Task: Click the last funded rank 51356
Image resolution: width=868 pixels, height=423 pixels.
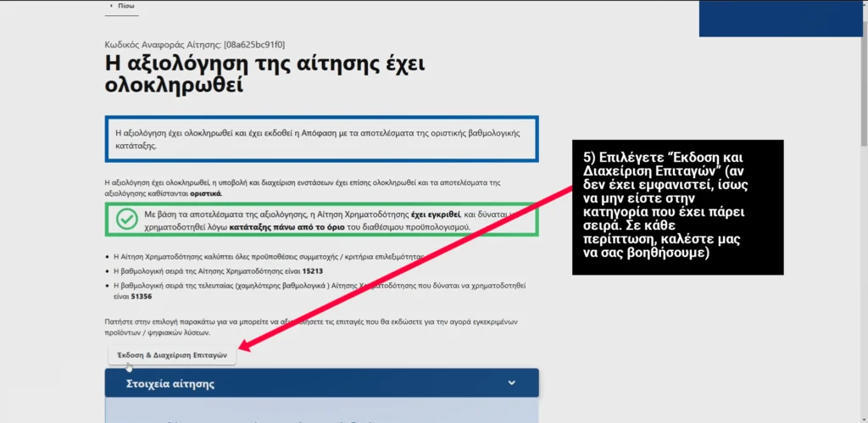Action: [142, 297]
